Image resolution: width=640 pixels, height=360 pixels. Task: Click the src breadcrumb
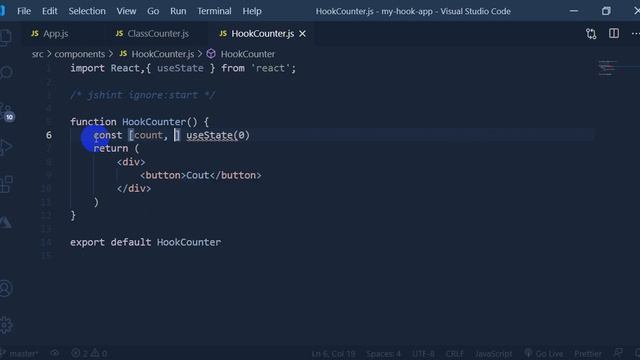click(x=38, y=54)
